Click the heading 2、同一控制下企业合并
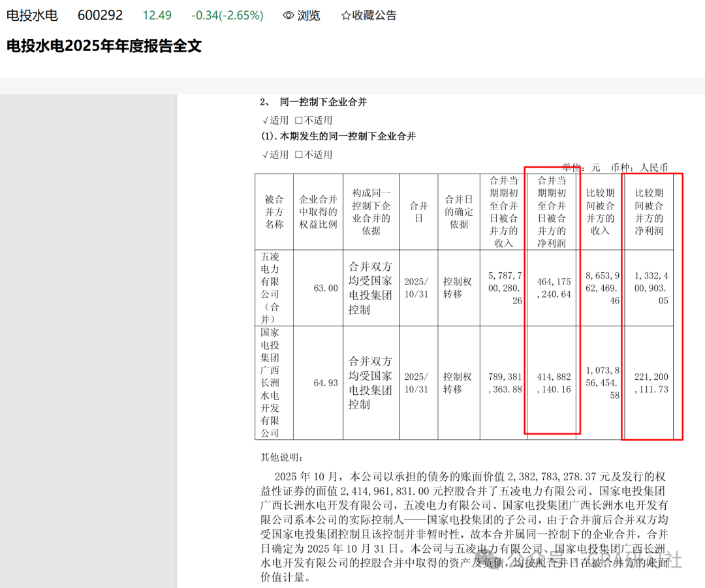 (313, 102)
